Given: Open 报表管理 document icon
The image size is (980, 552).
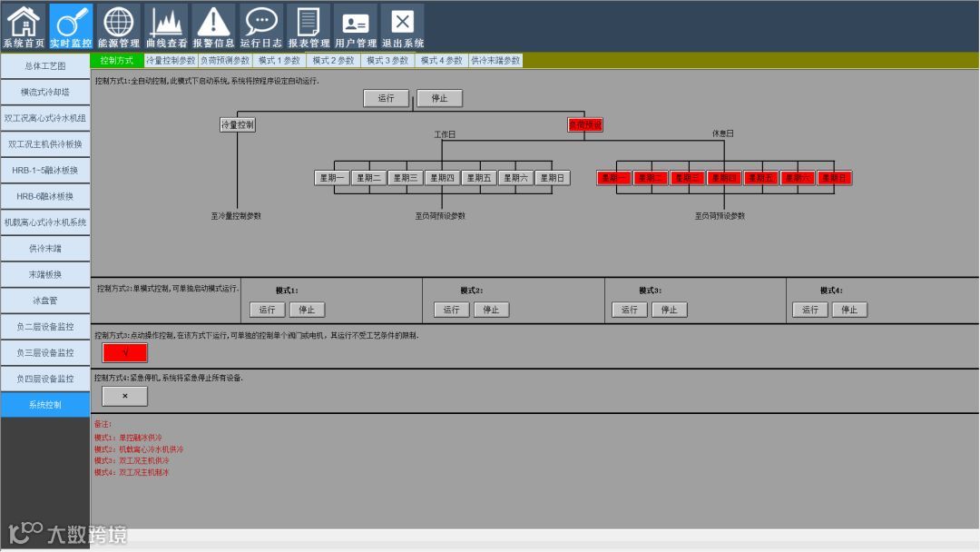Looking at the screenshot, I should click(x=309, y=26).
